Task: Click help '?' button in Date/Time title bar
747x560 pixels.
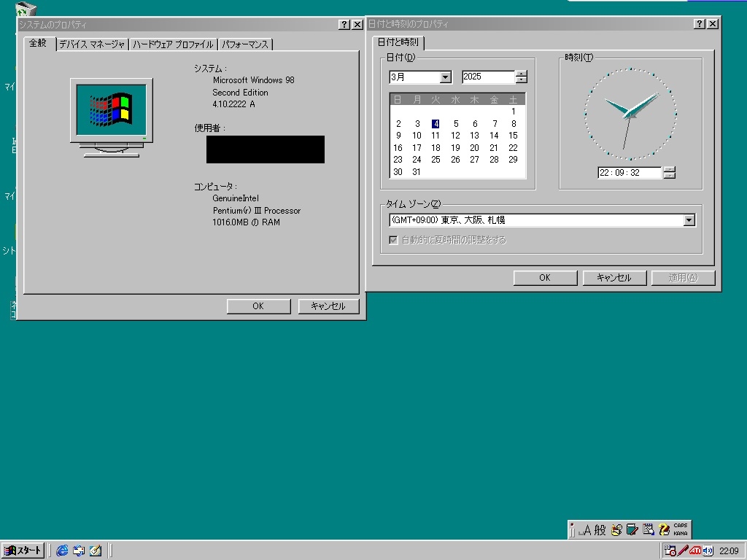Action: (700, 24)
